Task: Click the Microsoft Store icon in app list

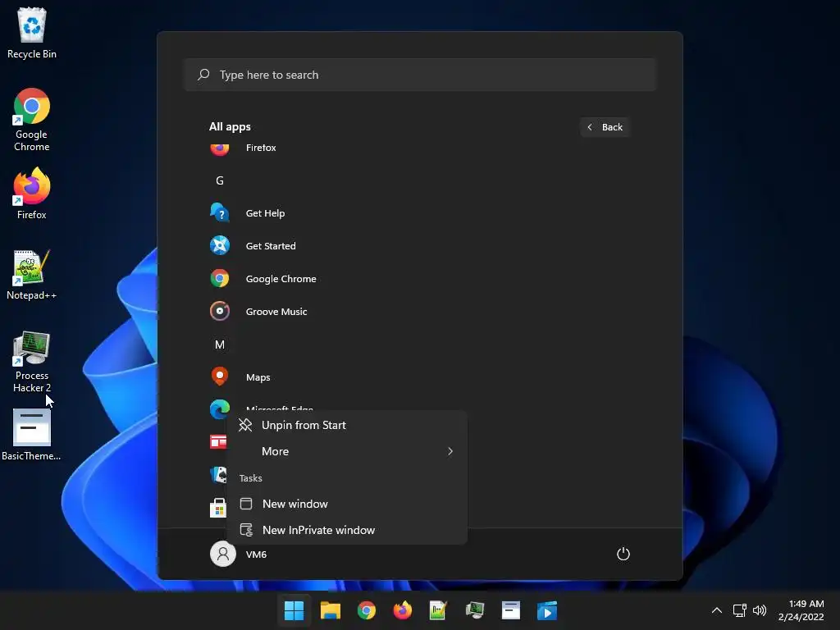Action: [x=217, y=507]
